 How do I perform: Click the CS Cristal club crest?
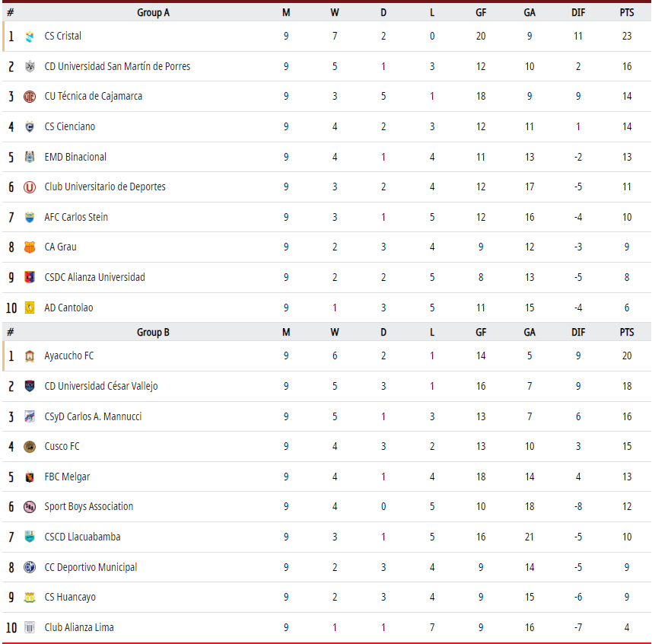pos(30,37)
